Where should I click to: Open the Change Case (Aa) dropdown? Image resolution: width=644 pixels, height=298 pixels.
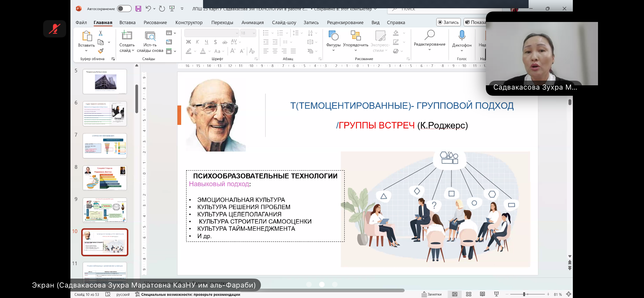tap(219, 51)
